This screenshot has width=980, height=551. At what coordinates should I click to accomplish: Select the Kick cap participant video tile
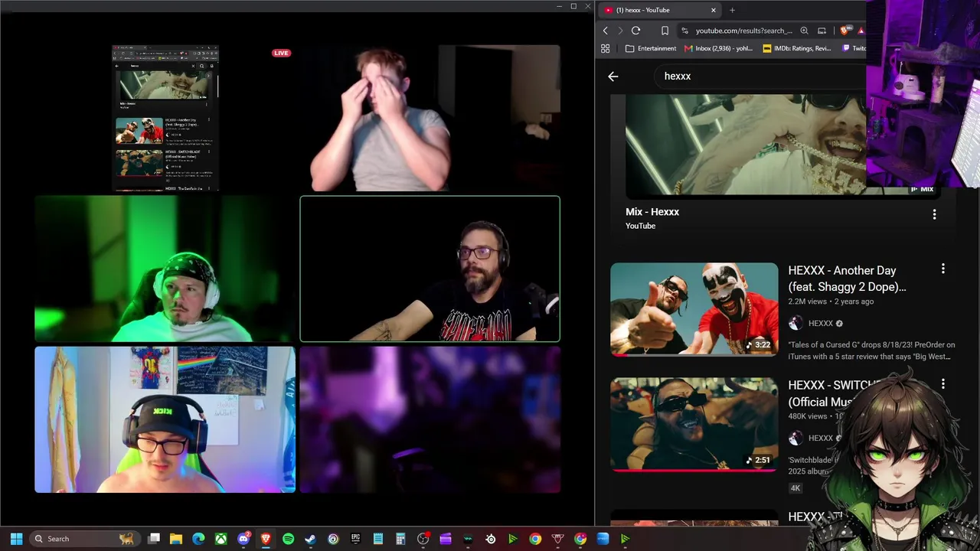[165, 419]
